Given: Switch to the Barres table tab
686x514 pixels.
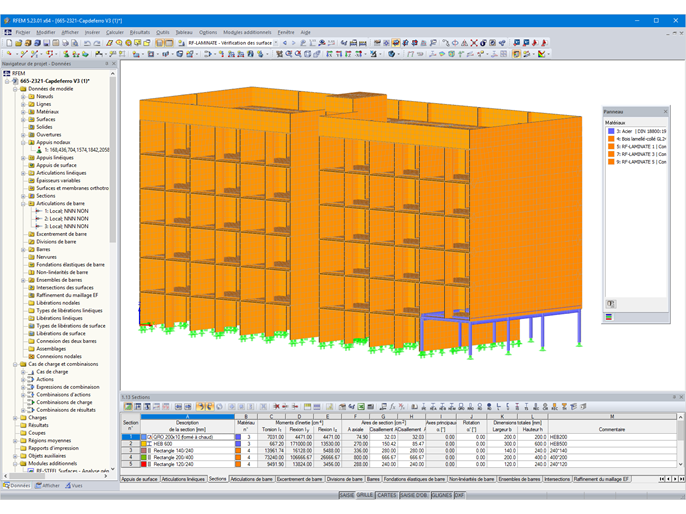Looking at the screenshot, I should (373, 479).
